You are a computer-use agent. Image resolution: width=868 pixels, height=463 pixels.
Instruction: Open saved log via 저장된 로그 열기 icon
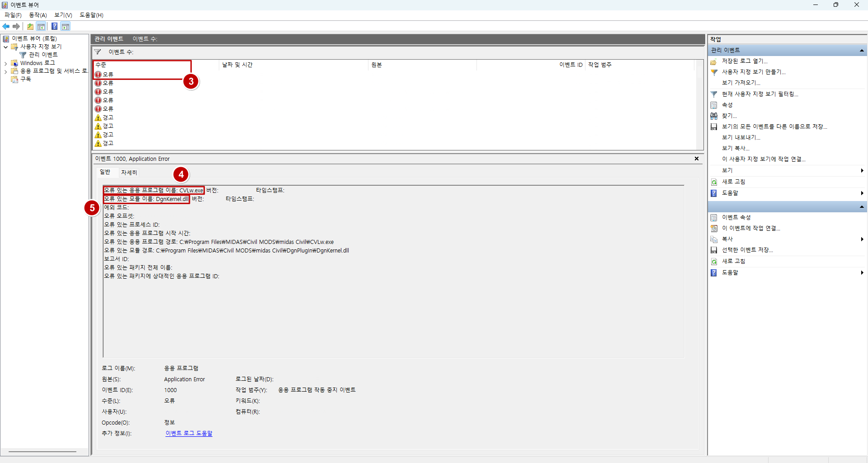(714, 61)
